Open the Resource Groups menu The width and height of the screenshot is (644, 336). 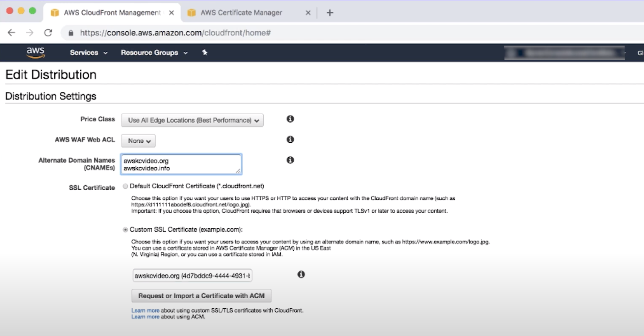pyautogui.click(x=154, y=53)
